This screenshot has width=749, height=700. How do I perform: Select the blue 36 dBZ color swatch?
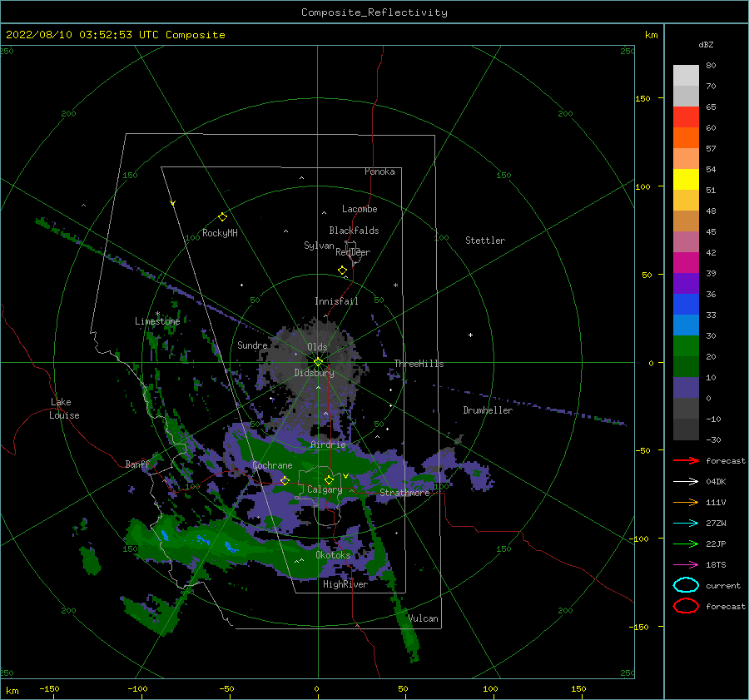tap(686, 304)
